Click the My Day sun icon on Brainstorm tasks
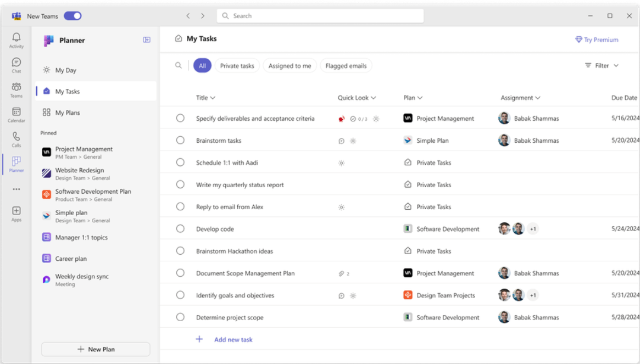The image size is (640, 364). 353,141
